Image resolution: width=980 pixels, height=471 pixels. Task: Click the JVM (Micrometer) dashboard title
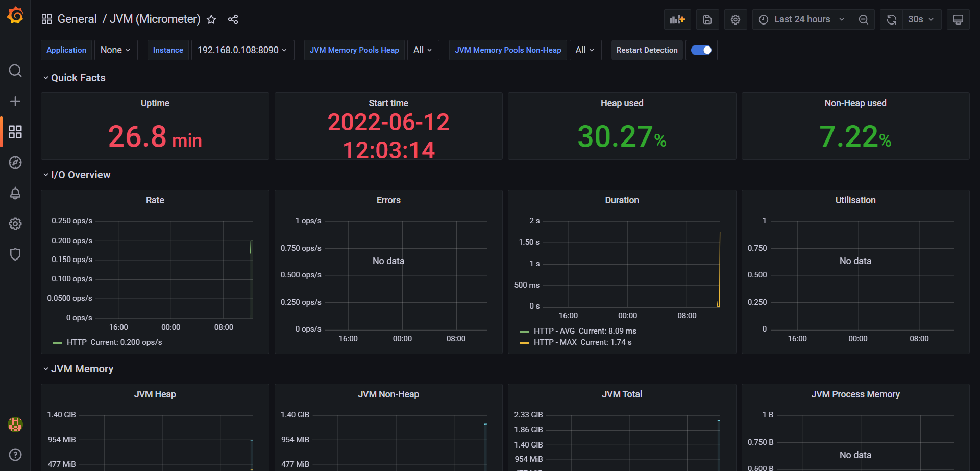(x=155, y=19)
